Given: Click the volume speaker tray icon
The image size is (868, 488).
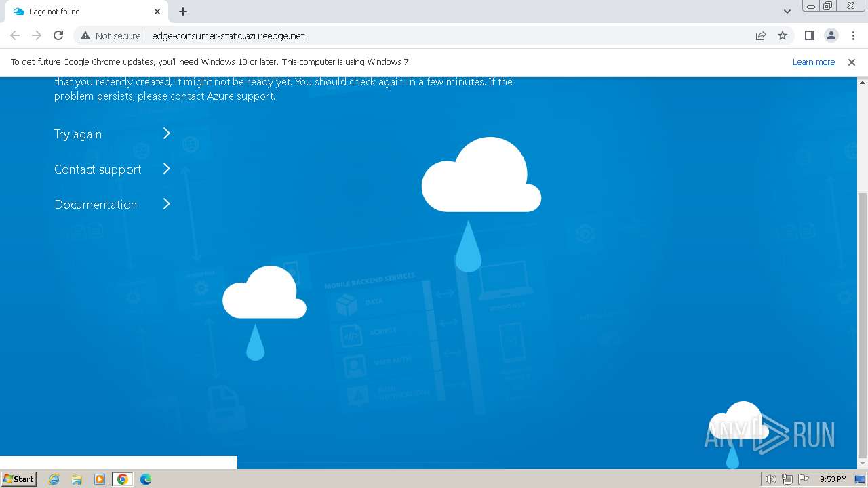Looking at the screenshot, I should [771, 479].
